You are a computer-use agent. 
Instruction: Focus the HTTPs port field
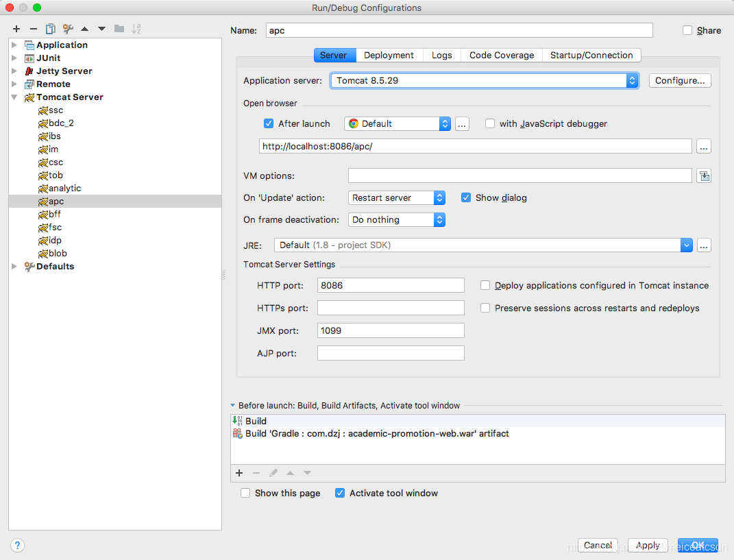point(391,308)
